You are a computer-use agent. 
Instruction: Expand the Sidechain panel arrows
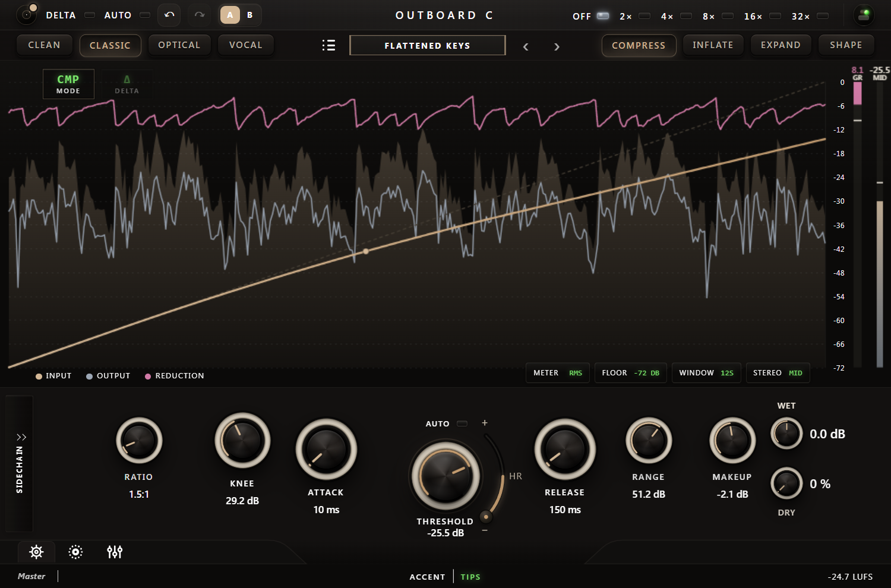(21, 437)
